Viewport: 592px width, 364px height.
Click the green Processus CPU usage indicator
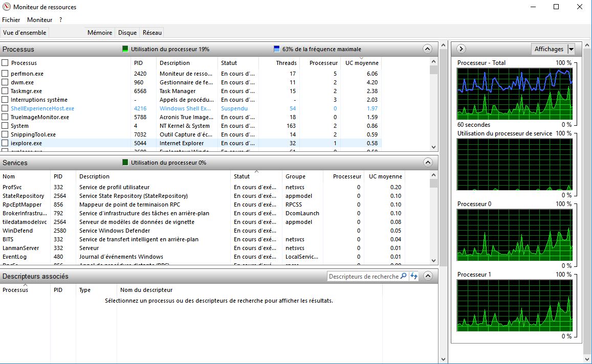pos(125,49)
